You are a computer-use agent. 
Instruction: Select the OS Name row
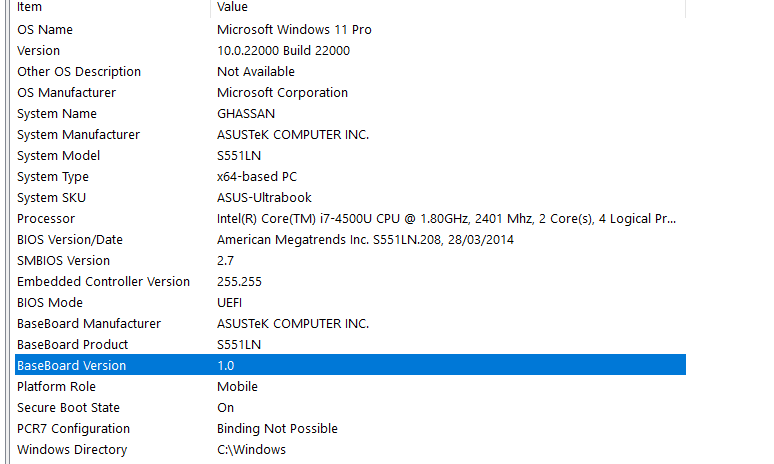[350, 30]
